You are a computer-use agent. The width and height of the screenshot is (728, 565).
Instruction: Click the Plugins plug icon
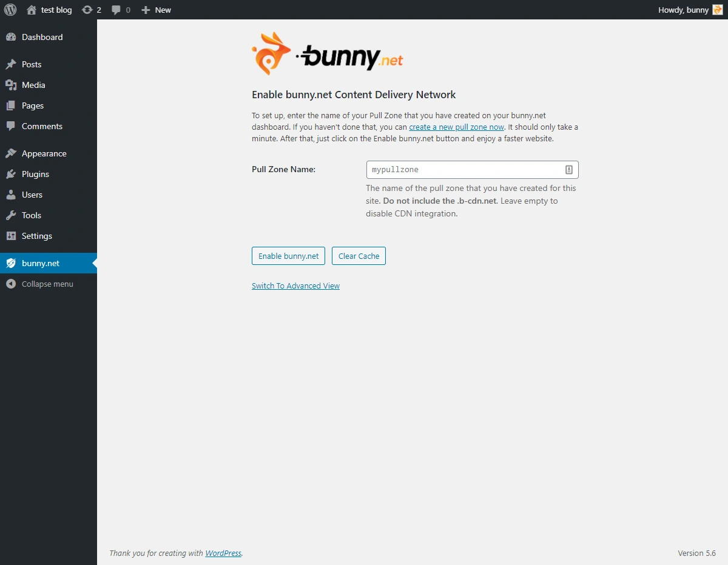(x=11, y=174)
